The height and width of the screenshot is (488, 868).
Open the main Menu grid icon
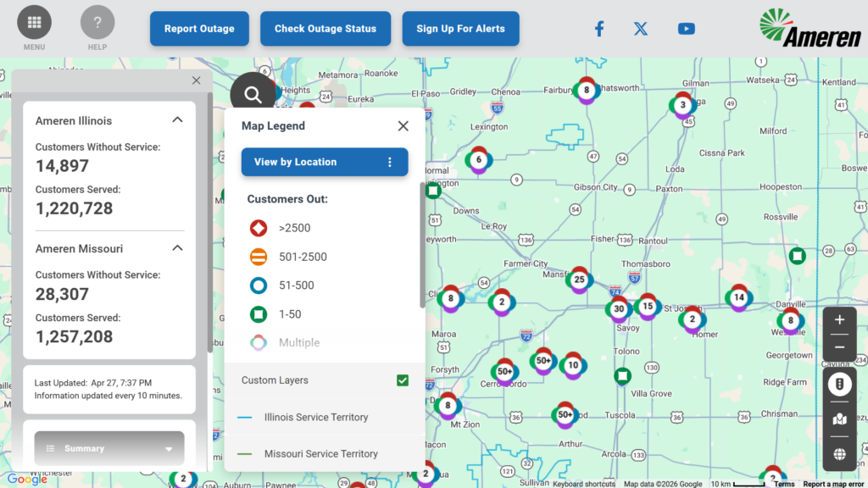point(34,22)
